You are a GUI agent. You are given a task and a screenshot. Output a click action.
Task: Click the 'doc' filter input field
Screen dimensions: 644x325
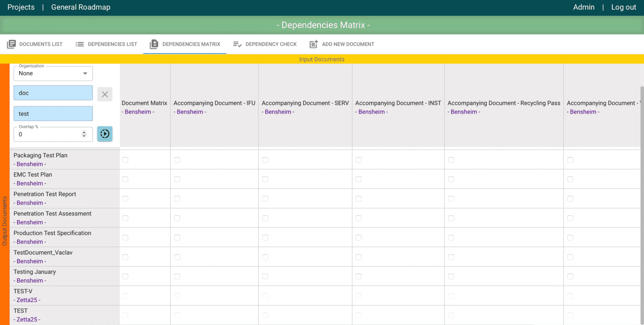pyautogui.click(x=53, y=93)
